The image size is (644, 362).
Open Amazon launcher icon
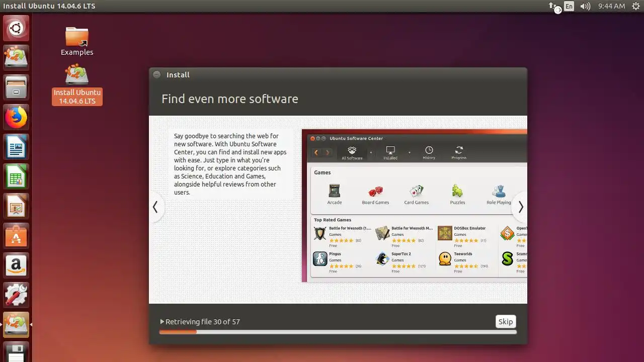pyautogui.click(x=16, y=265)
